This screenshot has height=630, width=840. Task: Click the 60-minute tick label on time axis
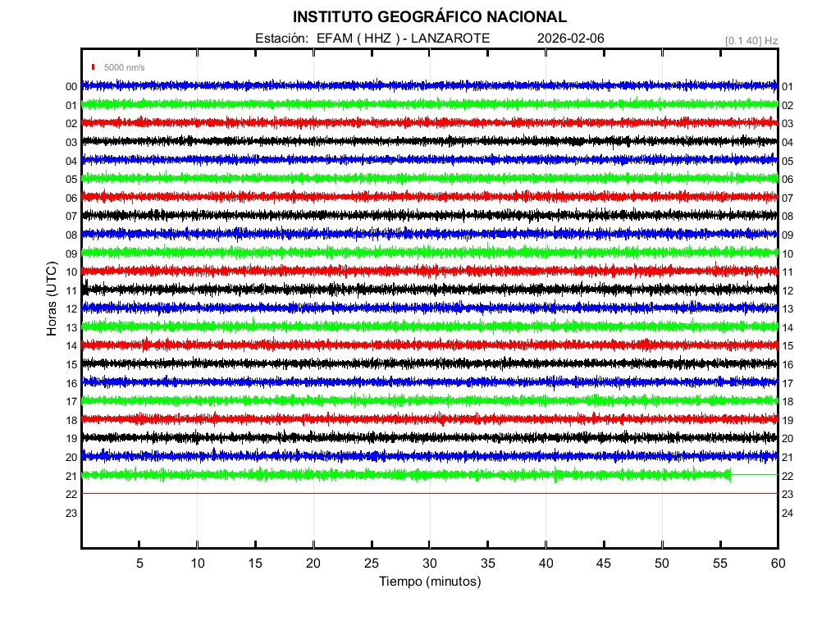pos(778,564)
